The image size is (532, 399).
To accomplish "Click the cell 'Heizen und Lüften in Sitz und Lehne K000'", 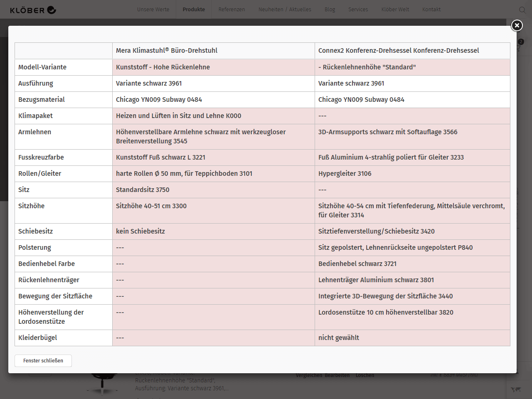I will click(214, 116).
